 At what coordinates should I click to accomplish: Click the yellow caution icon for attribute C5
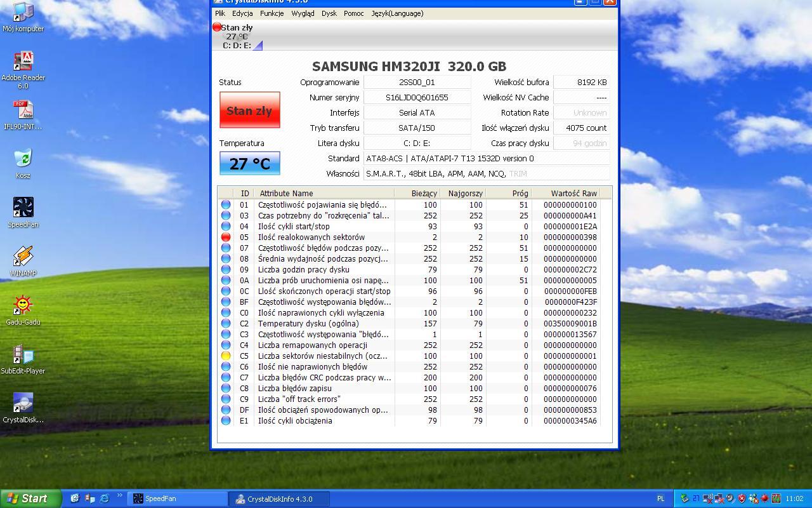226,356
